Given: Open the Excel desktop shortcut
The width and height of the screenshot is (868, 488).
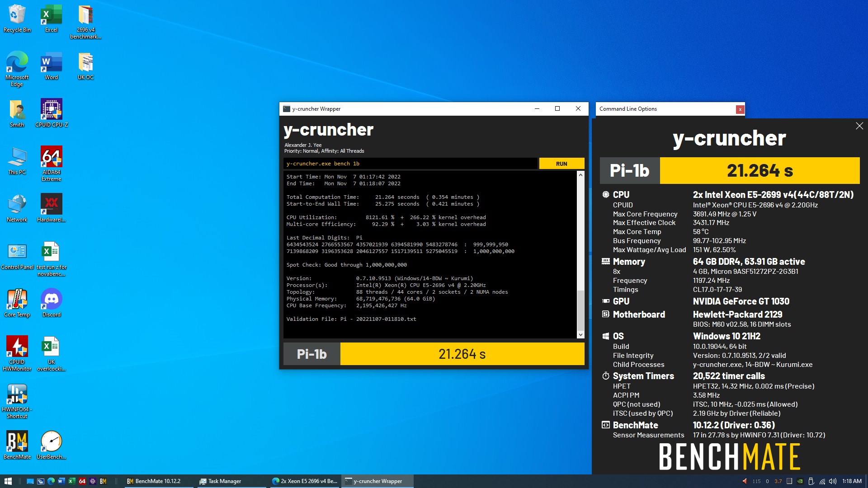Looking at the screenshot, I should tap(52, 19).
